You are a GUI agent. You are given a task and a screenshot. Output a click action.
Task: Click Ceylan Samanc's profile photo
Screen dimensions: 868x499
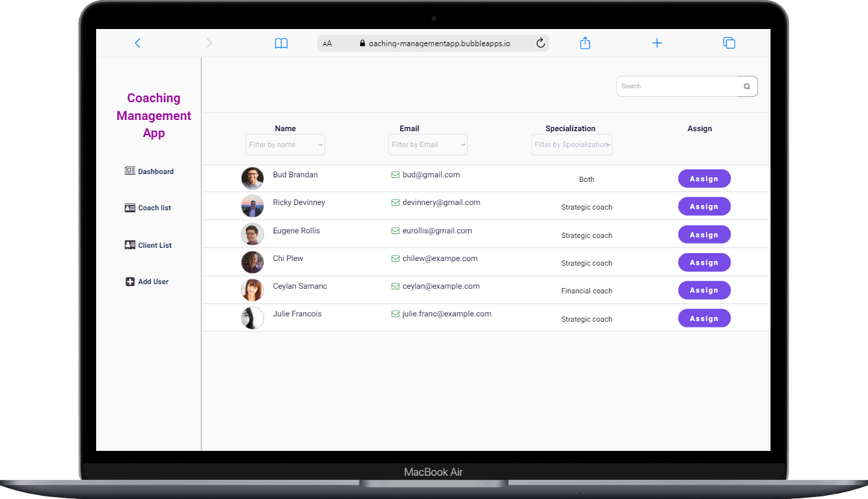point(252,290)
